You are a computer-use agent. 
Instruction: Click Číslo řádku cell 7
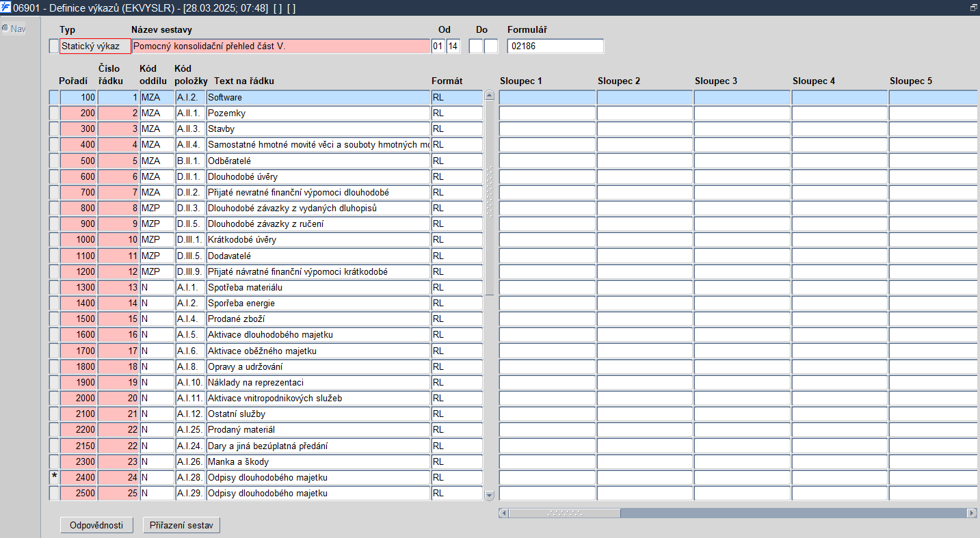(118, 192)
